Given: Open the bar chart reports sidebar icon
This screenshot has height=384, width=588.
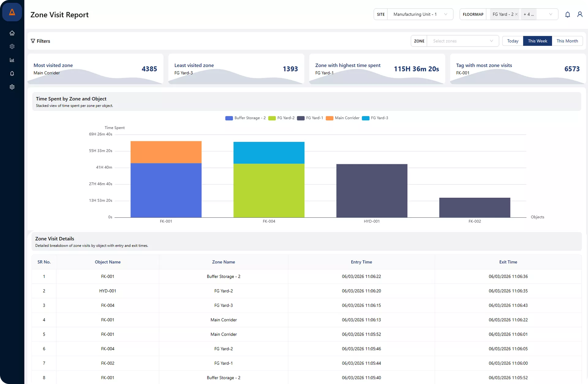Looking at the screenshot, I should 12,60.
